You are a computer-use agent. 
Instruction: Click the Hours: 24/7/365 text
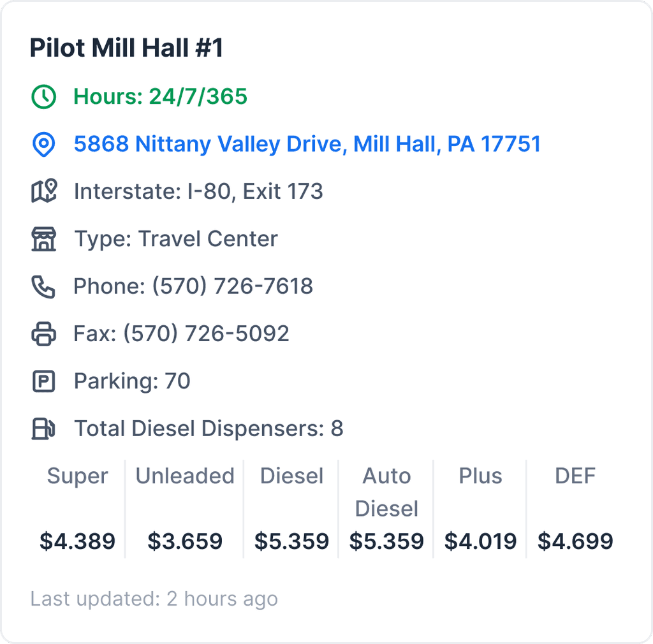[159, 97]
